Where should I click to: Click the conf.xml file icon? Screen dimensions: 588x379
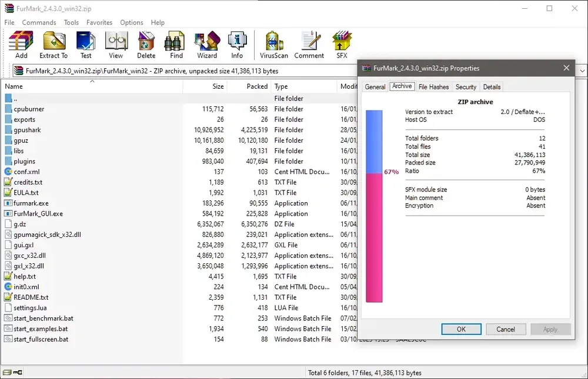[8, 172]
